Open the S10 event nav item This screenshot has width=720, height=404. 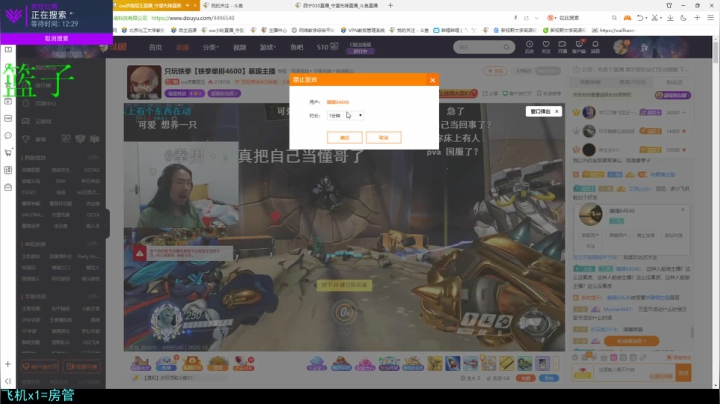(x=327, y=47)
